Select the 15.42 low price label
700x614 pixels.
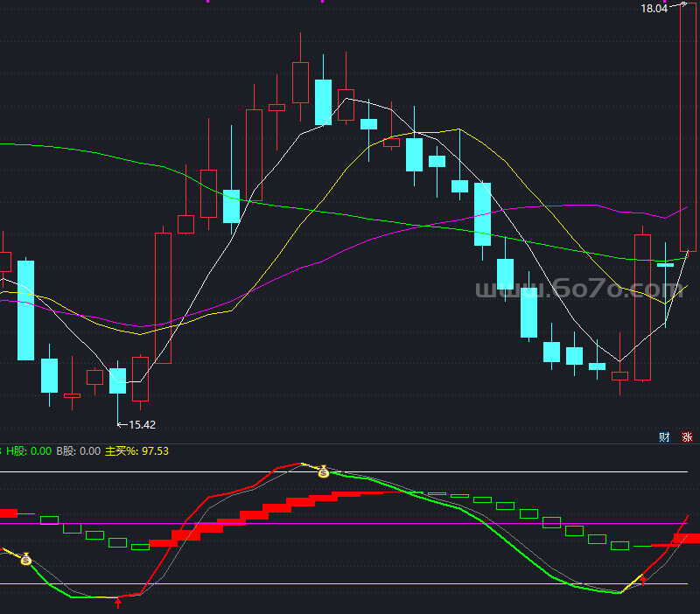point(142,425)
